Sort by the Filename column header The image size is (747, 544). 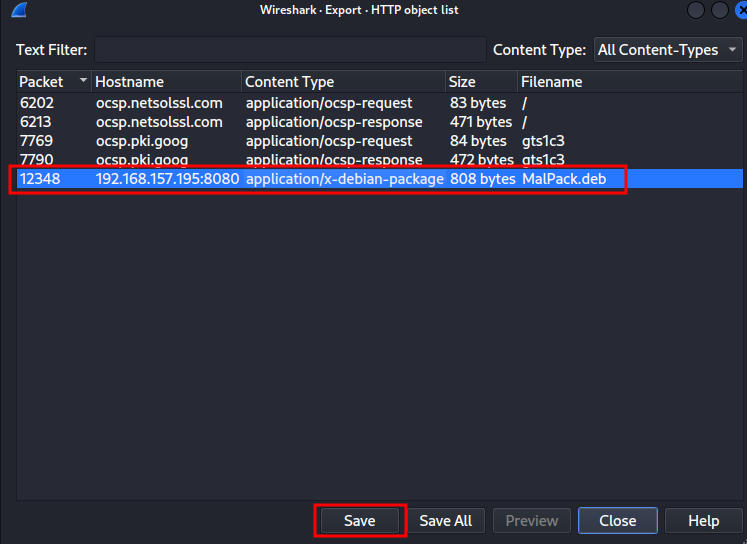[630, 82]
